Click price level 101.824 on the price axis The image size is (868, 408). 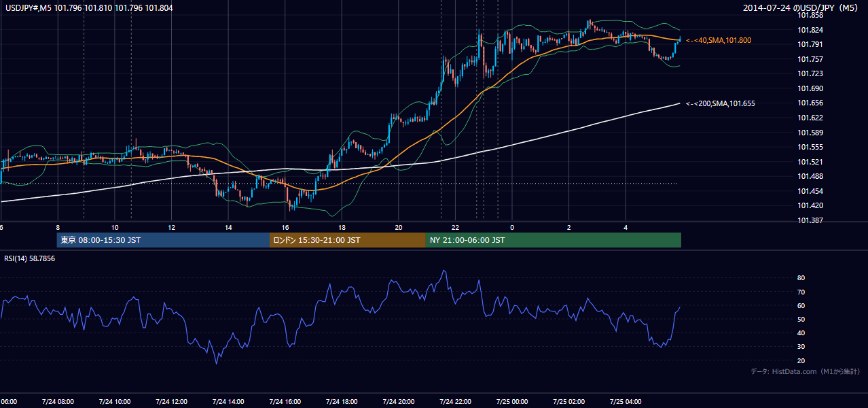coord(811,30)
